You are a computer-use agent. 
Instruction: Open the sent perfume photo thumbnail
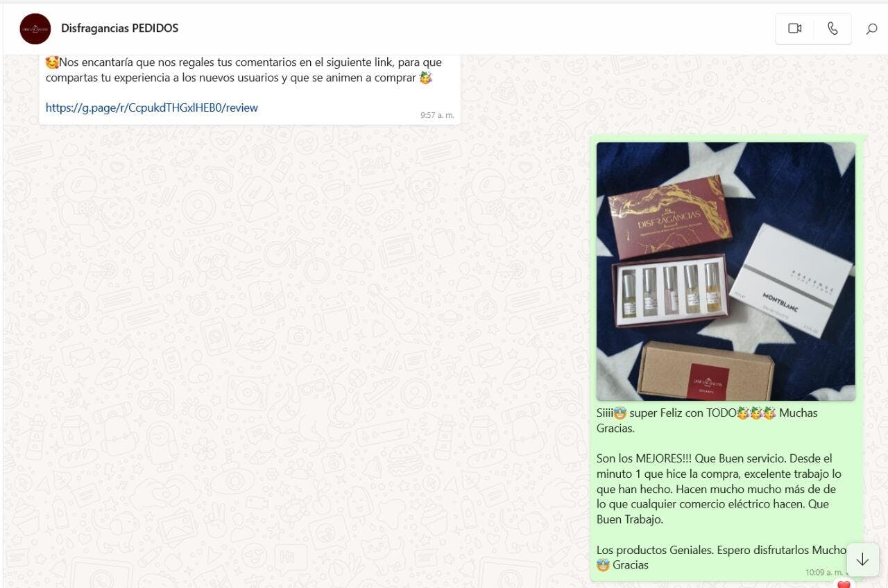726,271
